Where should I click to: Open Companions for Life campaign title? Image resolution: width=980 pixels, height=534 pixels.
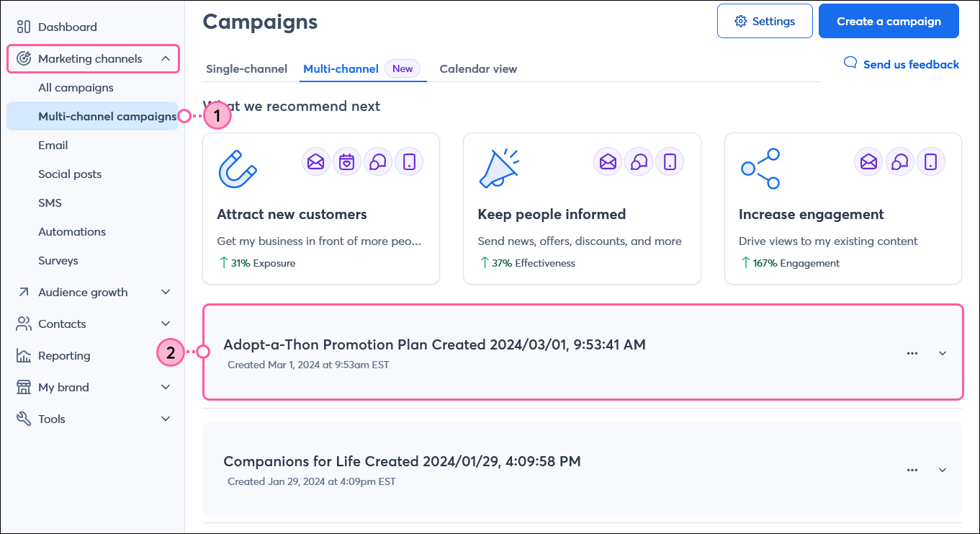pyautogui.click(x=402, y=461)
